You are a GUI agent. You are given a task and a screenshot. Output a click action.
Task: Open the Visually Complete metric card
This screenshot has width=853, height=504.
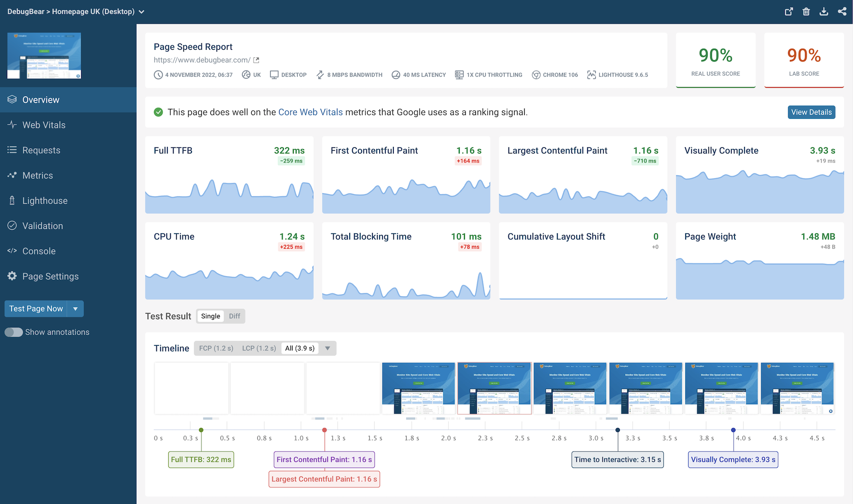click(x=760, y=175)
